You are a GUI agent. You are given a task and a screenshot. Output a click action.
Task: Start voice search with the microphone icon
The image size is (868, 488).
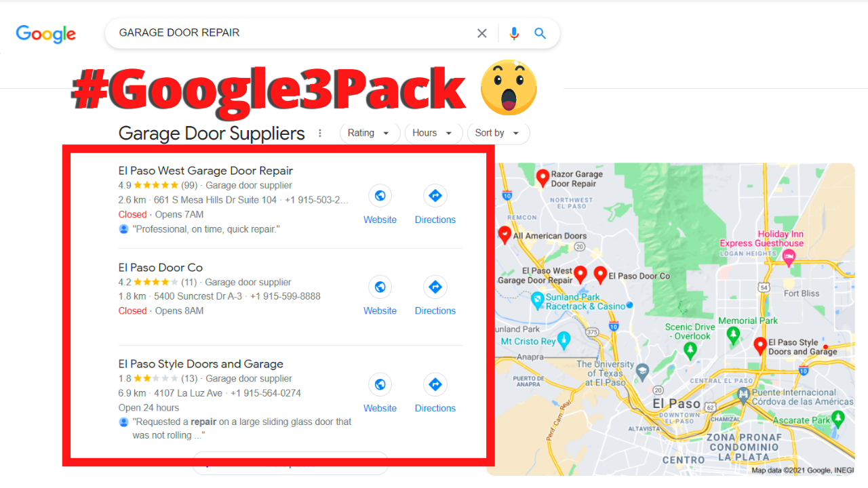click(x=514, y=33)
